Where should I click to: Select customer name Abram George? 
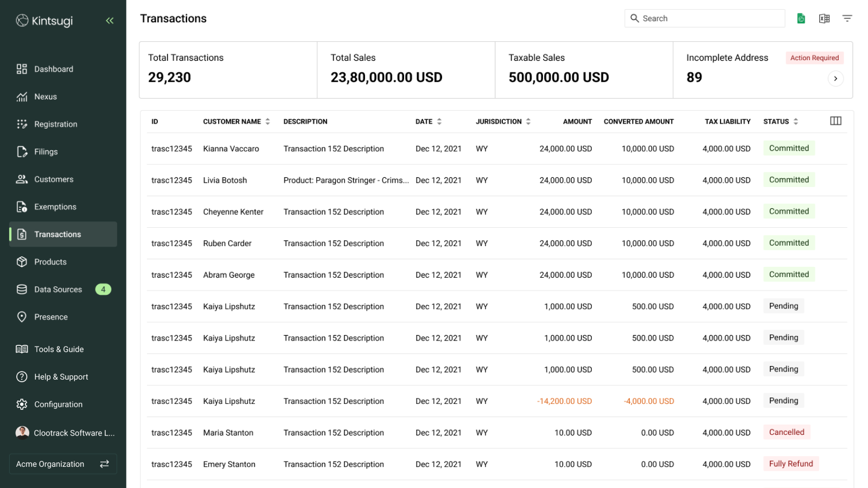(x=229, y=275)
